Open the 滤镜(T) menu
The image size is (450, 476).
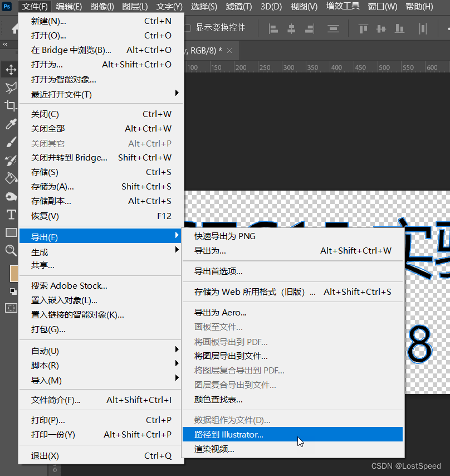click(239, 6)
